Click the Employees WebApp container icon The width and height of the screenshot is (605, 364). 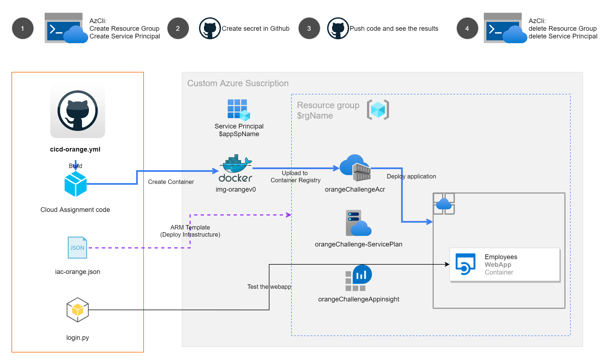point(466,264)
